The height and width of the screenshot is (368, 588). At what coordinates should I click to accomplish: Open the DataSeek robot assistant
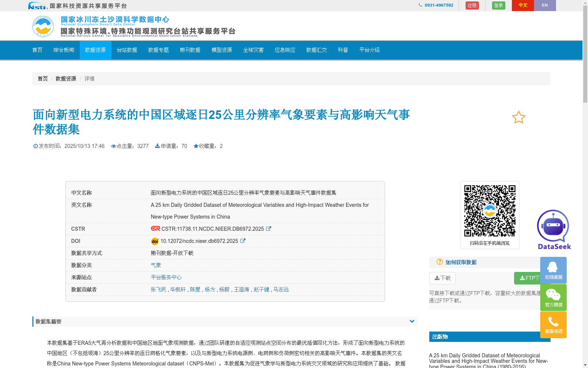[554, 229]
